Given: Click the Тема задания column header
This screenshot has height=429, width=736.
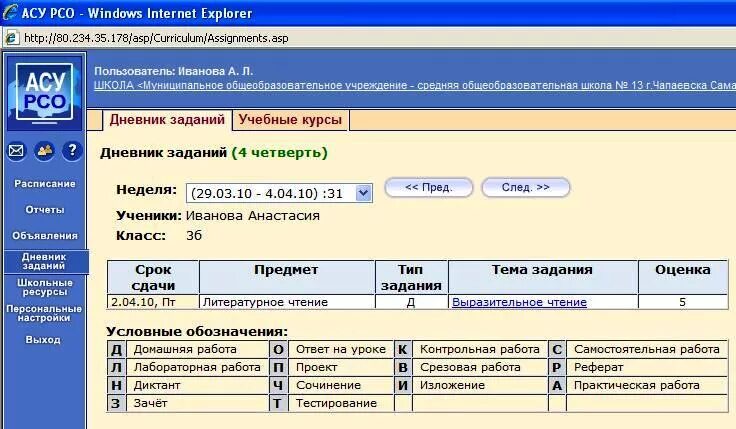Looking at the screenshot, I should pos(543,277).
